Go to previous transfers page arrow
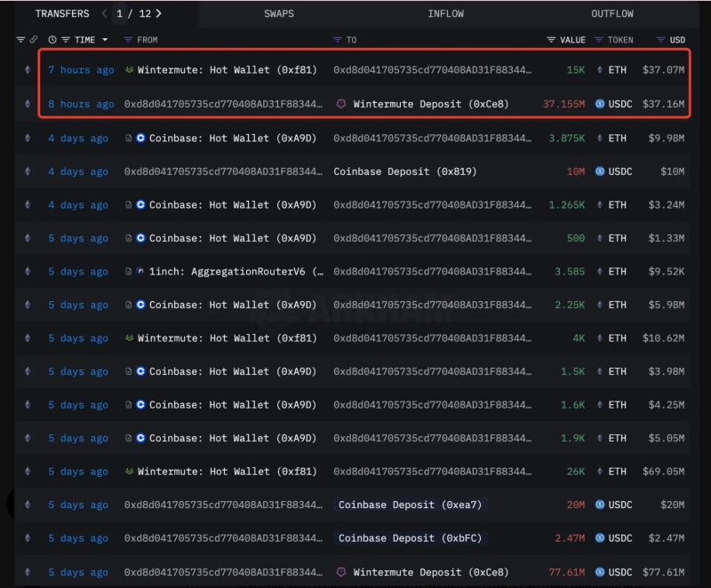The width and height of the screenshot is (711, 588). pyautogui.click(x=105, y=13)
